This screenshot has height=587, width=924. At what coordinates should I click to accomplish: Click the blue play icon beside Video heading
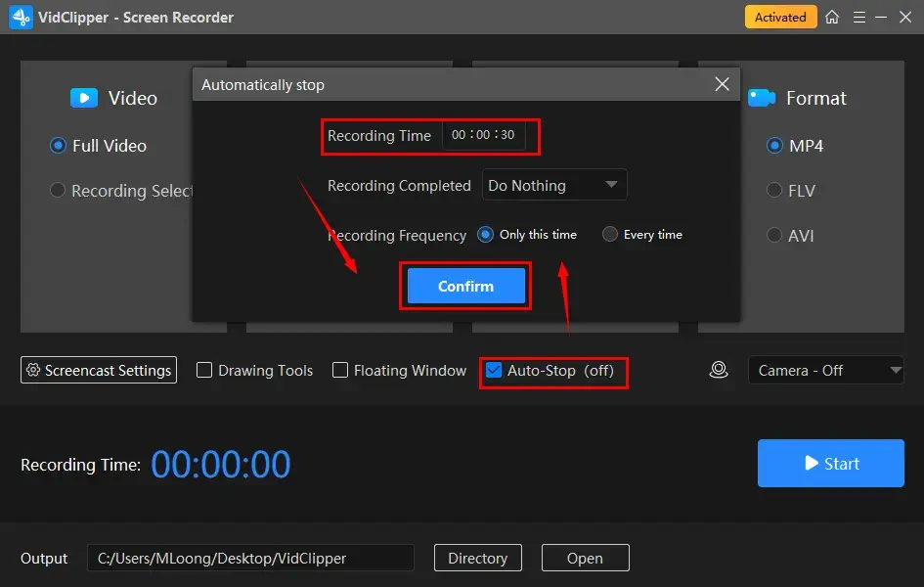tap(82, 98)
